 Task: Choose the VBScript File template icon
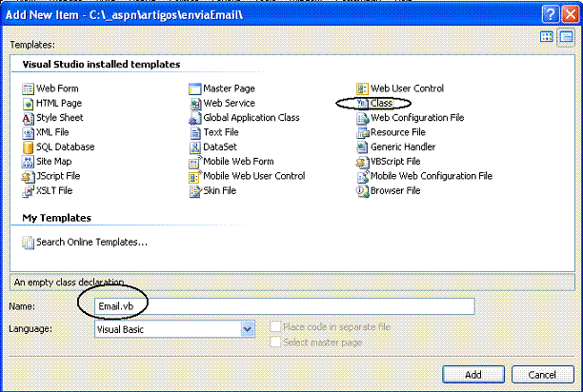[362, 162]
